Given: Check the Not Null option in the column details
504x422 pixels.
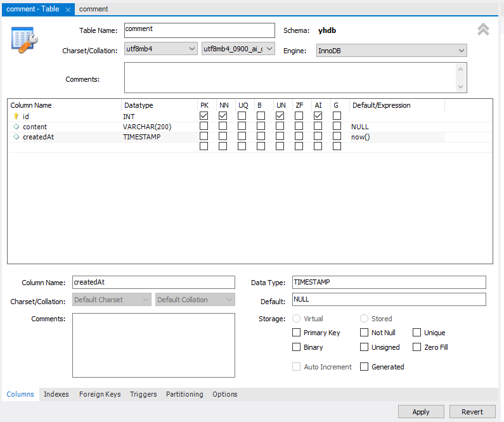Looking at the screenshot, I should tap(364, 333).
